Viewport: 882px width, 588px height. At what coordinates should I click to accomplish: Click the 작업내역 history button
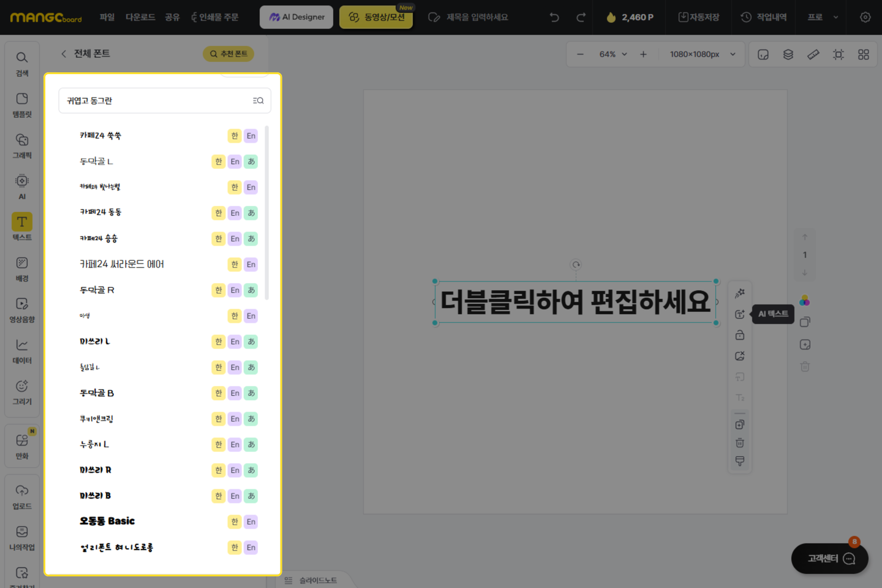[x=763, y=17]
